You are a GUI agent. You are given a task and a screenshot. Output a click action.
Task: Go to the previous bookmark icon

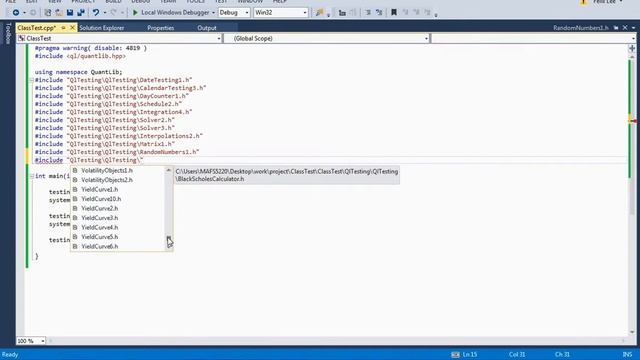[405, 13]
